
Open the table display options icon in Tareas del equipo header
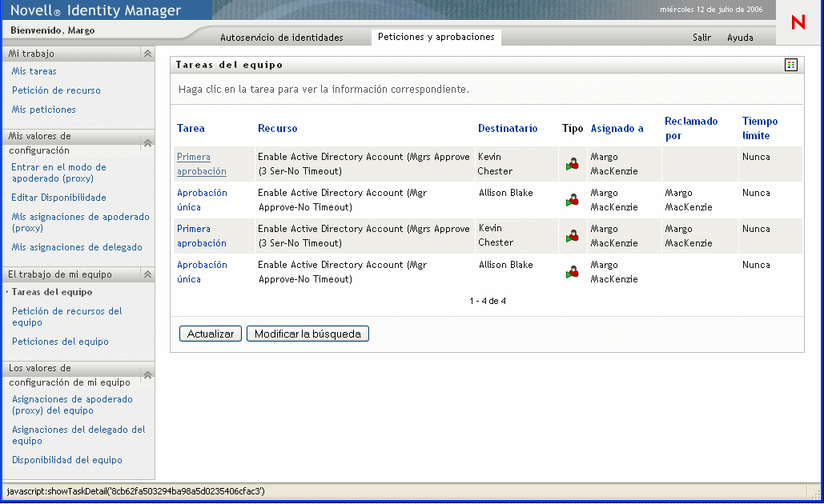[791, 65]
